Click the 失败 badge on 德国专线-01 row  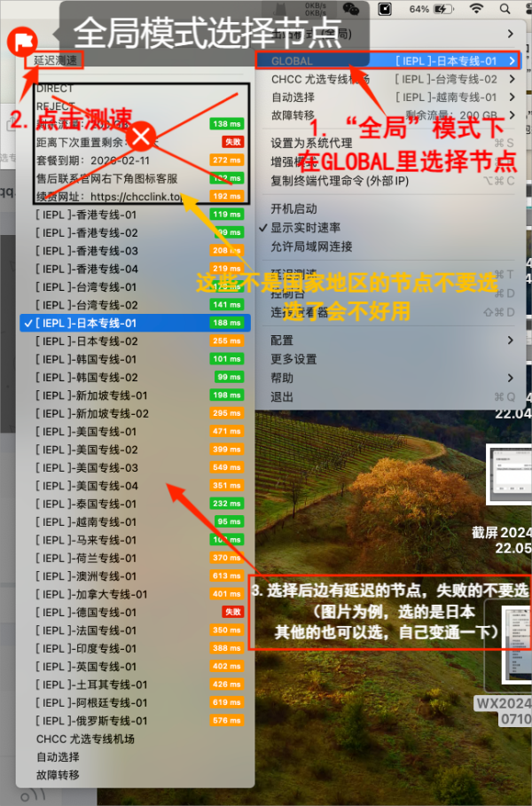[x=233, y=612]
